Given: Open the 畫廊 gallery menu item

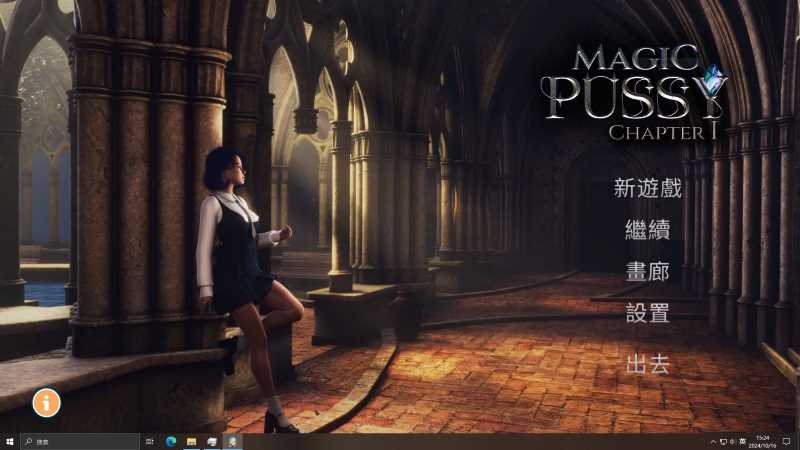Looking at the screenshot, I should (647, 271).
